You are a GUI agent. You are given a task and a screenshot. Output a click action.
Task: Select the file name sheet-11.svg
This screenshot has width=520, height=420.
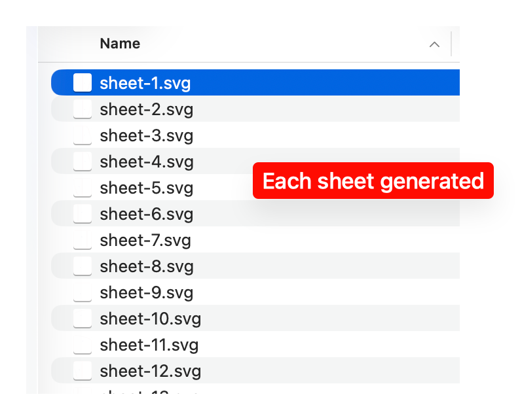pos(149,345)
